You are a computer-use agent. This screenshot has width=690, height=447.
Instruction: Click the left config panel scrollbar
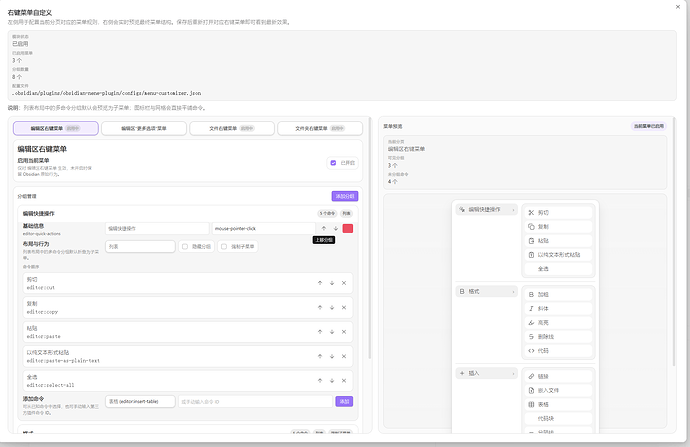370,238
